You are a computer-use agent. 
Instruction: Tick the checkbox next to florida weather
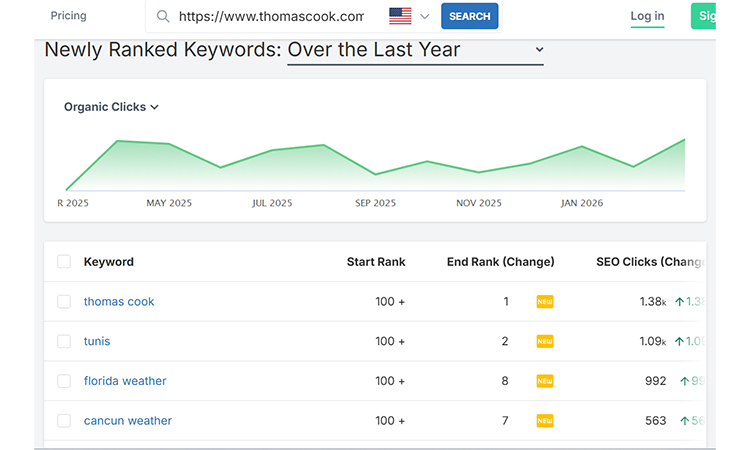[x=64, y=381]
